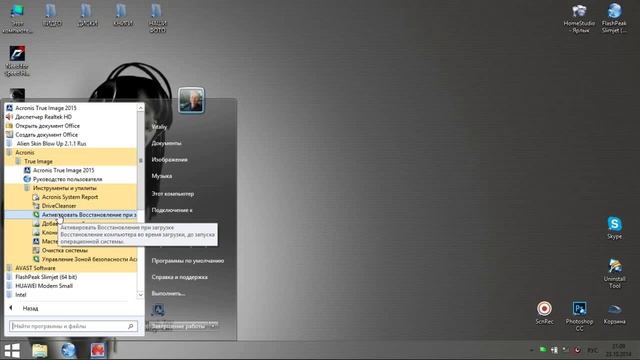Launch Acronis True Image 2015 inside True Image folder
Viewport: 640px width, 360px height.
63,170
